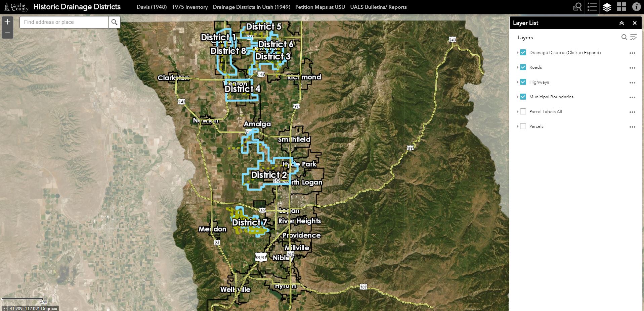Click the address search input field
The height and width of the screenshot is (311, 644).
[x=63, y=22]
